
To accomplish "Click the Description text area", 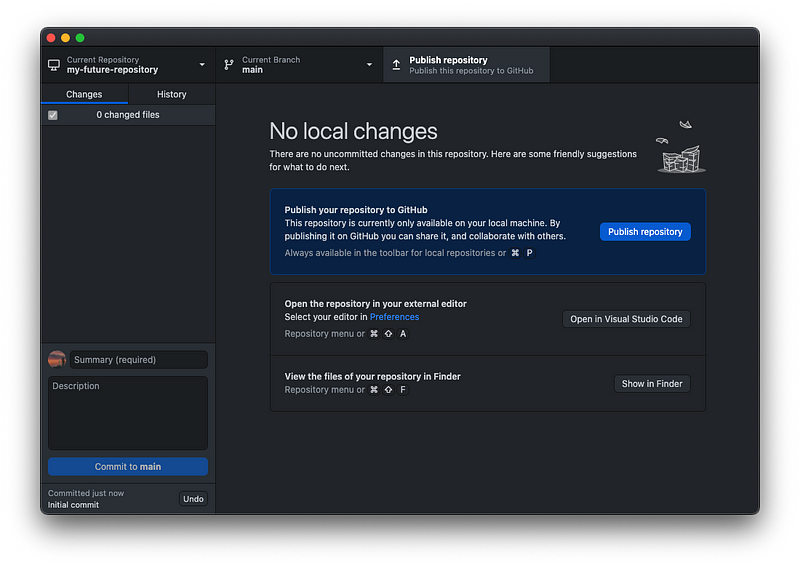I will coord(128,413).
